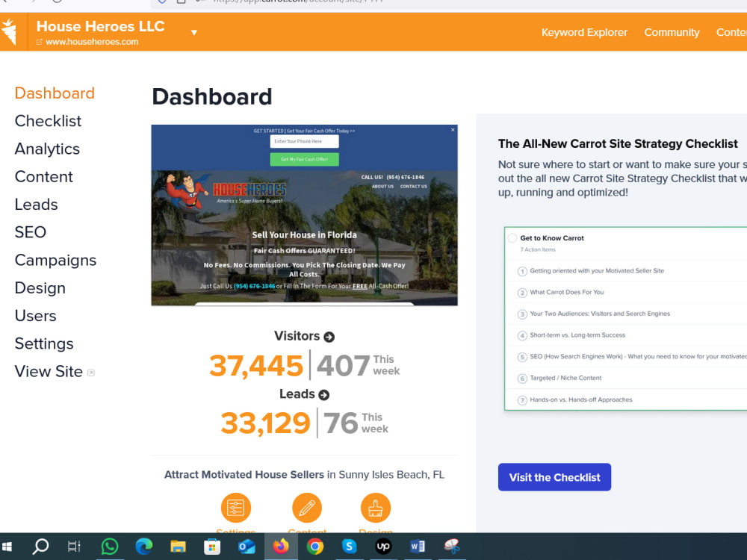The image size is (747, 560).
Task: Close the Get Started banner in preview
Action: [x=453, y=129]
